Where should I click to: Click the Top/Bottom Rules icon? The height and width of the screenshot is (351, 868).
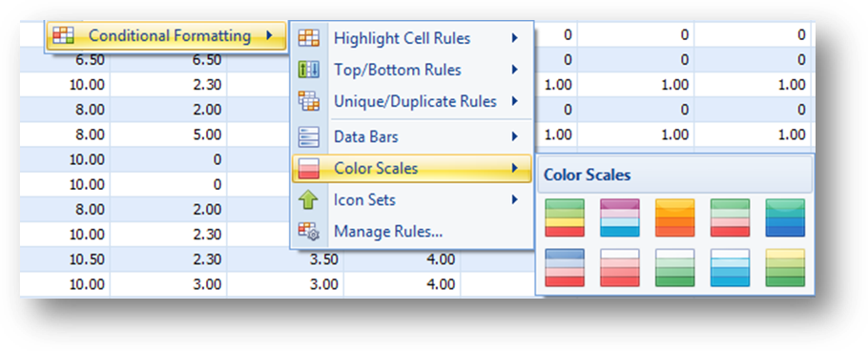pyautogui.click(x=308, y=70)
